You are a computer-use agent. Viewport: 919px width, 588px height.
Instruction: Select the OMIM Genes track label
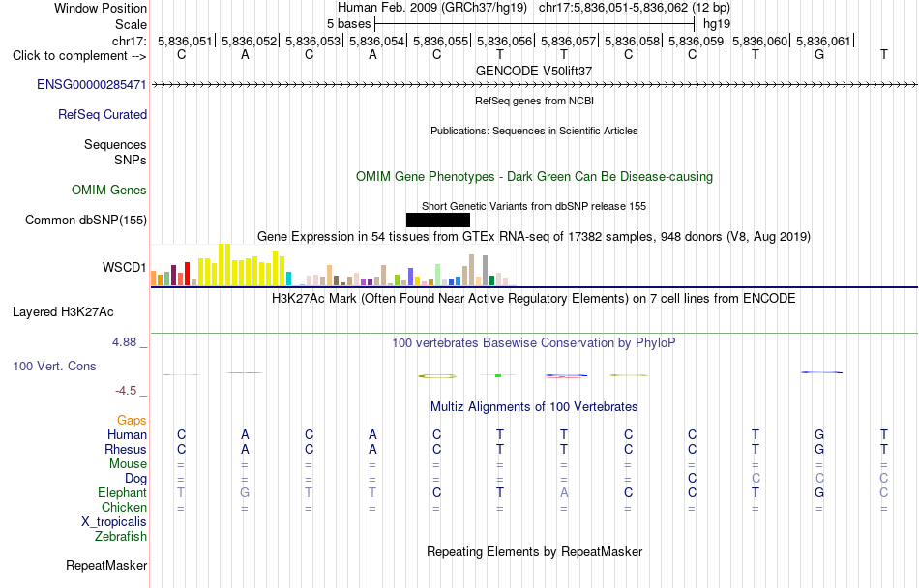109,191
